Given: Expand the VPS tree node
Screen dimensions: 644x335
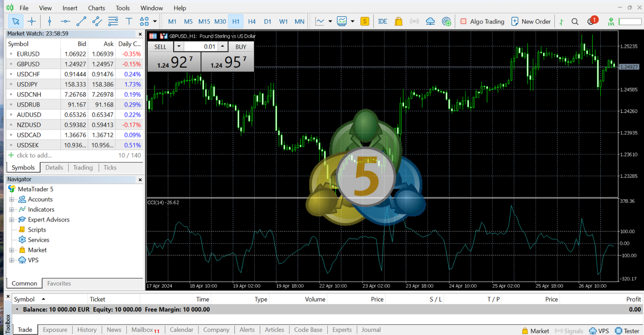Looking at the screenshot, I should click(x=12, y=260).
